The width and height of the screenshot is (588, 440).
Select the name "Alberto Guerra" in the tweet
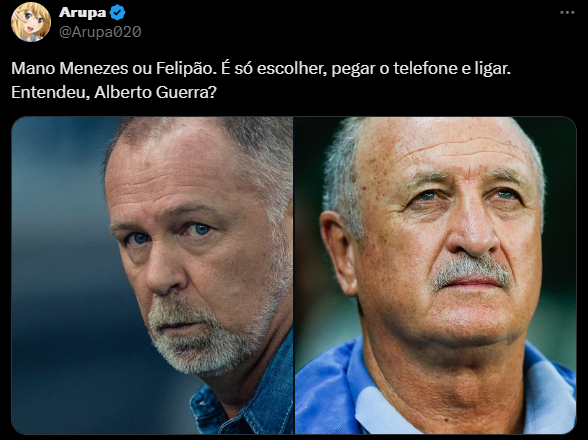coord(155,92)
